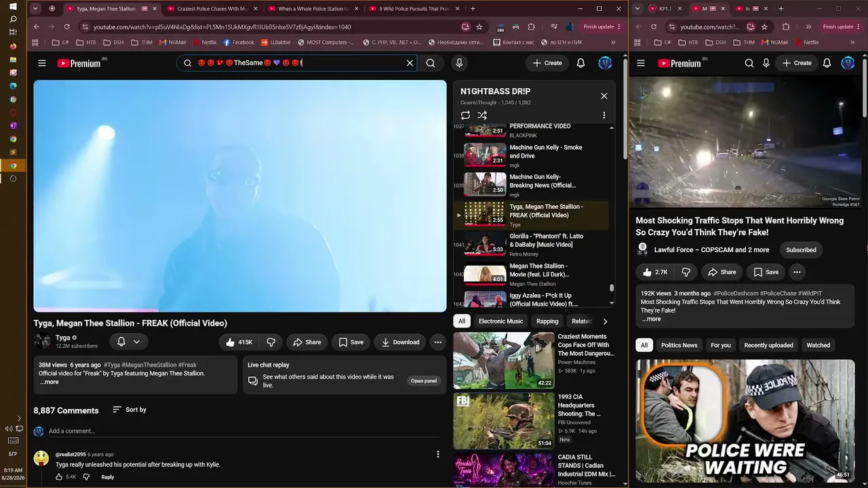The height and width of the screenshot is (488, 868).
Task: Dislike the Shocking Traffic Stops video
Action: [x=686, y=272]
